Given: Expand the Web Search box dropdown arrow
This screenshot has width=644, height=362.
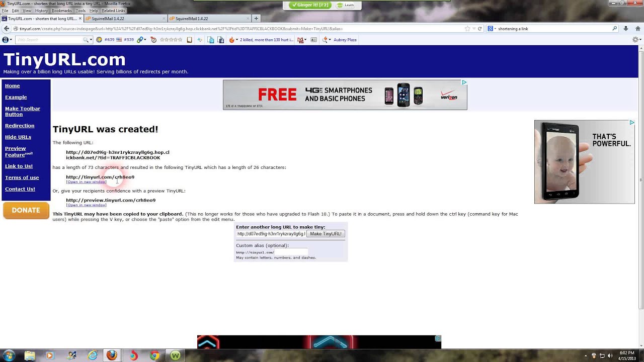Looking at the screenshot, I should point(91,40).
